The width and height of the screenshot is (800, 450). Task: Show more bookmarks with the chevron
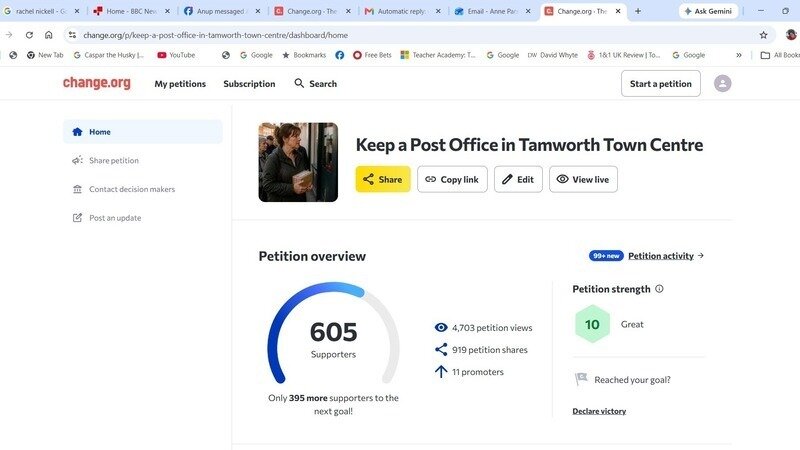(739, 55)
